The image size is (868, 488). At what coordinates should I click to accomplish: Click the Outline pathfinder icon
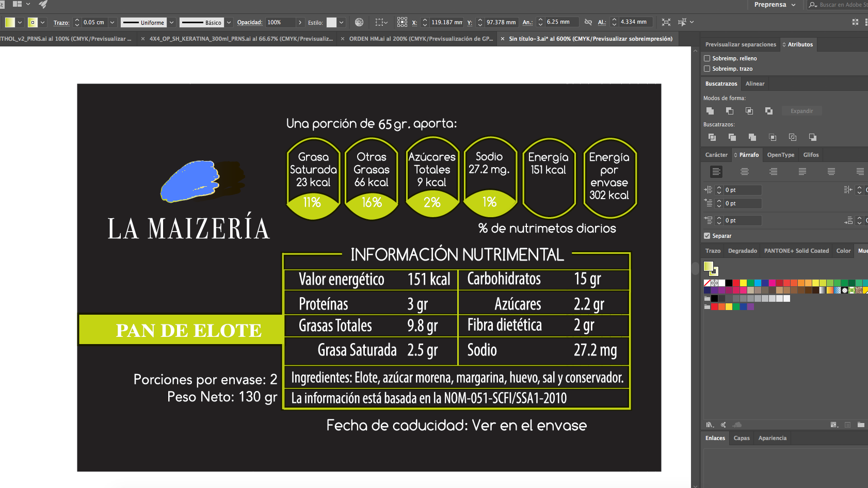[x=793, y=137]
